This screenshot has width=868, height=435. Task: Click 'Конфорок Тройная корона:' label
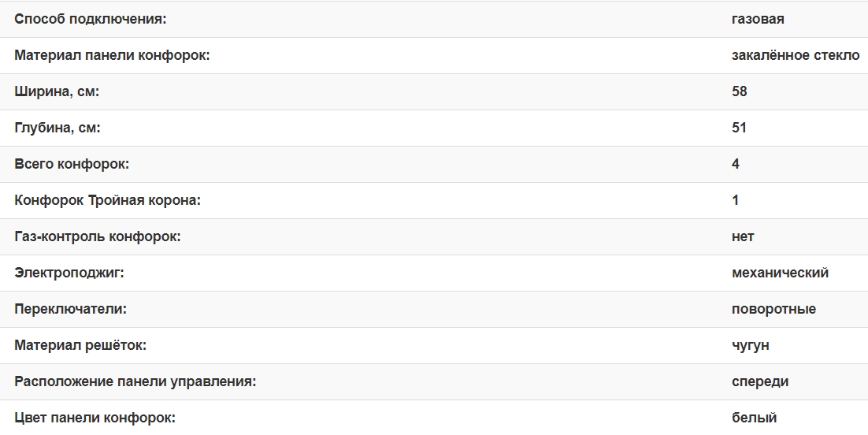(108, 200)
